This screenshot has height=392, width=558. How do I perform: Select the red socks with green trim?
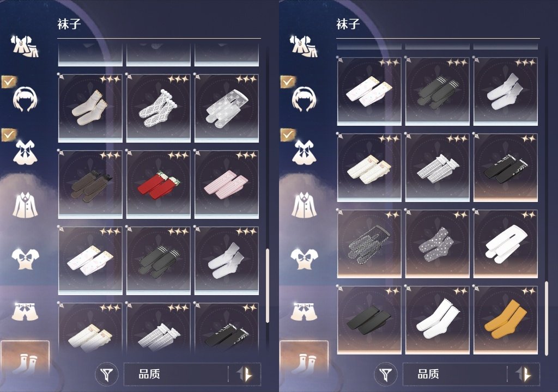pyautogui.click(x=159, y=184)
